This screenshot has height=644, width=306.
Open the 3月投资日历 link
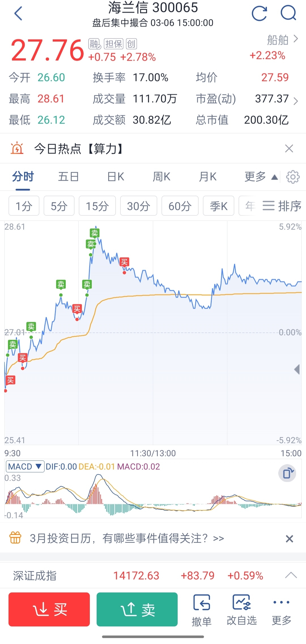(127, 538)
